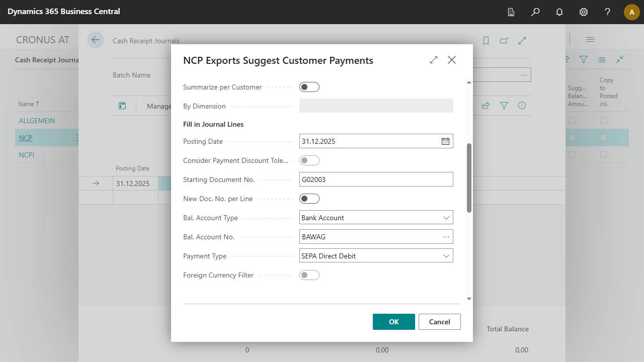Share the journal lines icon
This screenshot has height=362, width=644.
click(486, 106)
